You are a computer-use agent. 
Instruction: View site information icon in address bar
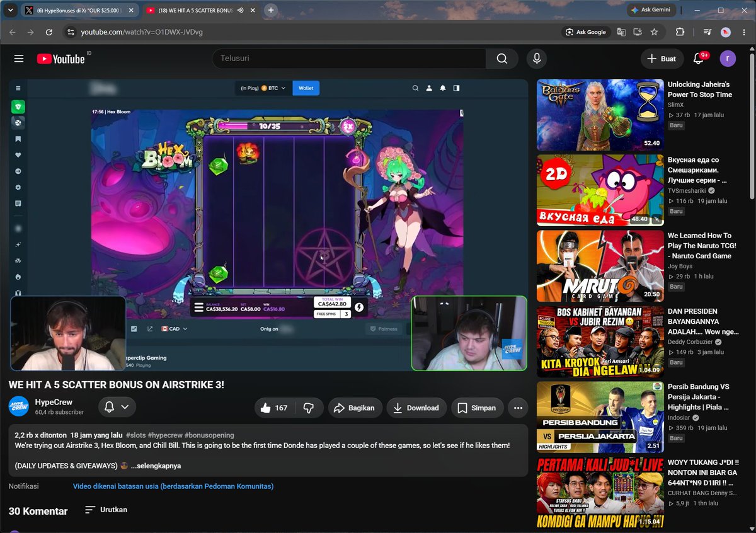[70, 32]
